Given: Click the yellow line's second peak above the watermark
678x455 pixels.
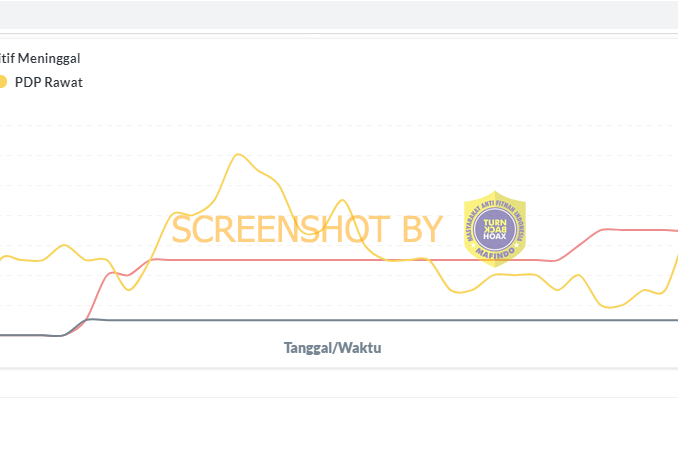Looking at the screenshot, I should pos(342,200).
